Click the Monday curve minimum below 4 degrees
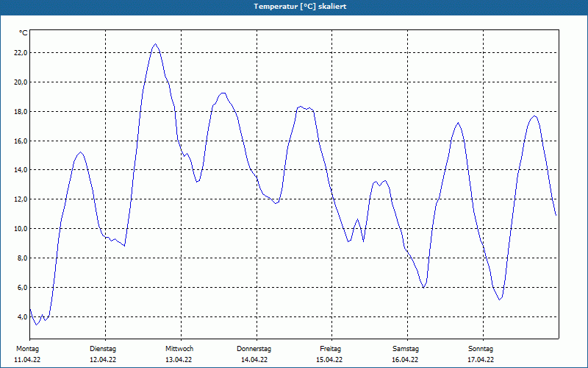Image resolution: width=588 pixels, height=368 pixels. 36,325
